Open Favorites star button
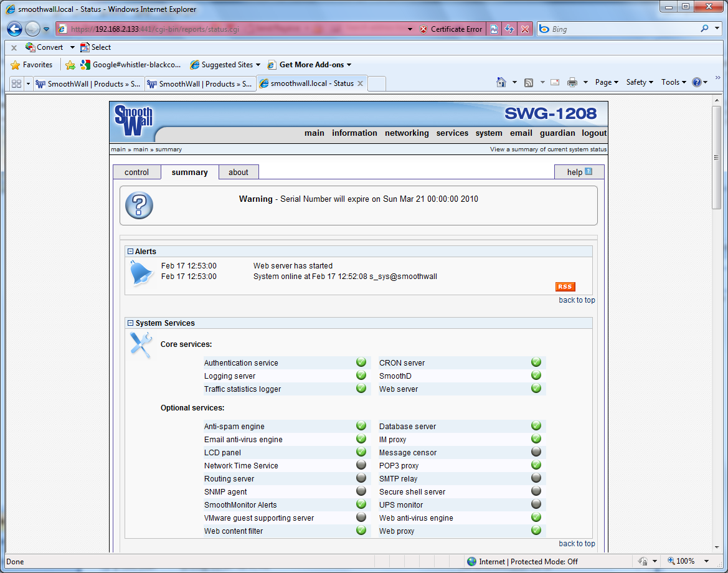The image size is (728, 573). click(x=32, y=65)
